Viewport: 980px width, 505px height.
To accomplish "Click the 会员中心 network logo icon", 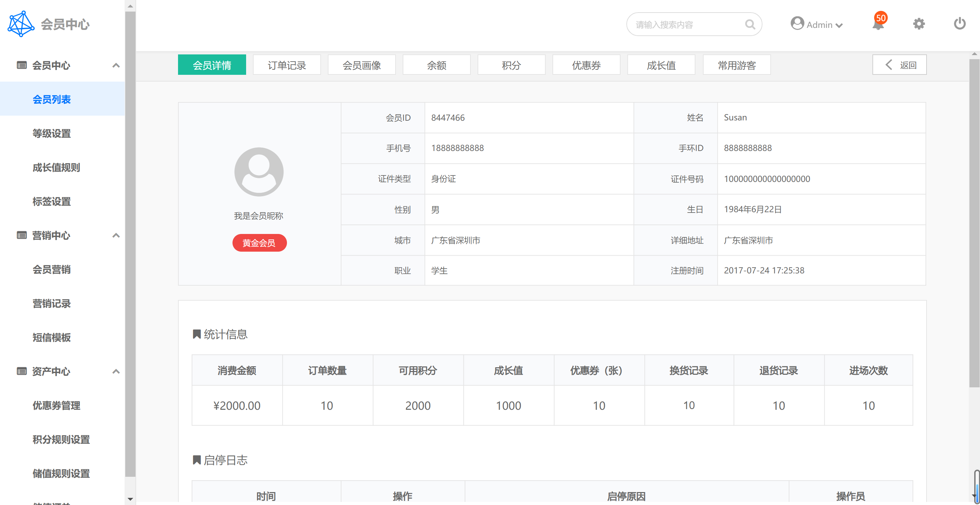I will click(21, 24).
